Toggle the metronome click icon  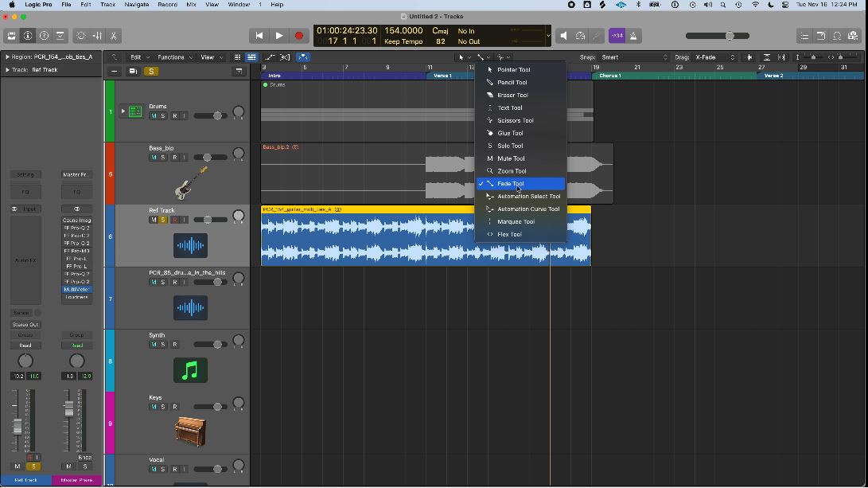[x=633, y=36]
